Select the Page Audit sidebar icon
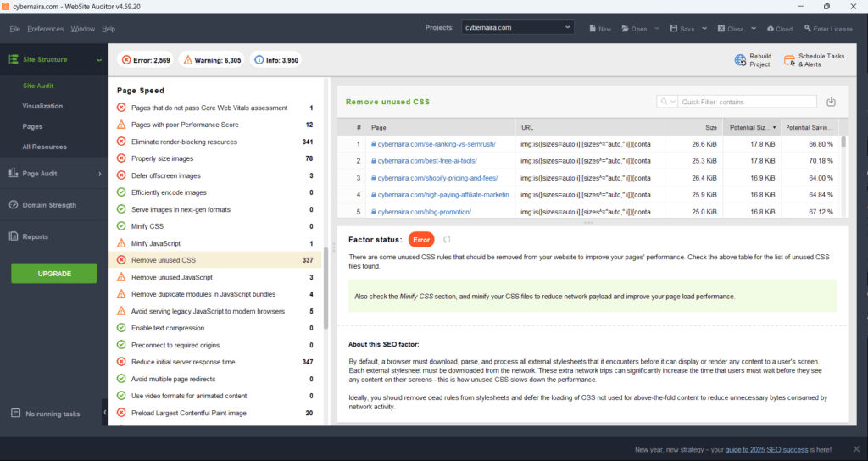Image resolution: width=868 pixels, height=461 pixels. [14, 173]
